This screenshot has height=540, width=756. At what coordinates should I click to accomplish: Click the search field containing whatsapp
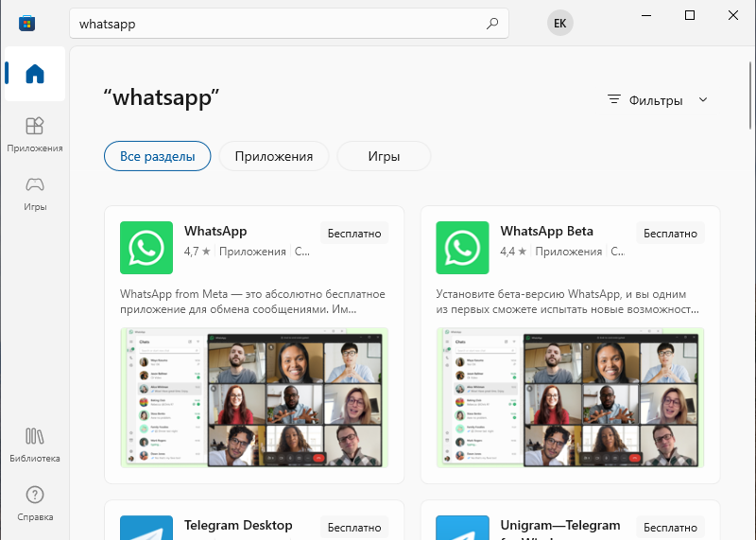(289, 23)
